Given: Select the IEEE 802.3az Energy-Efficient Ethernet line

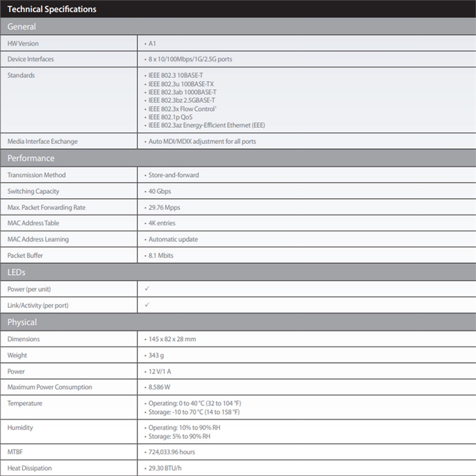Looking at the screenshot, I should [x=206, y=125].
